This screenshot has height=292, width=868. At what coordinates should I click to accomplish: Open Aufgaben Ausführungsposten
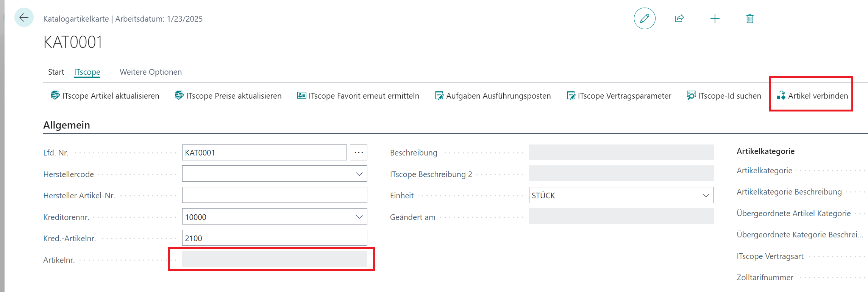click(x=493, y=96)
